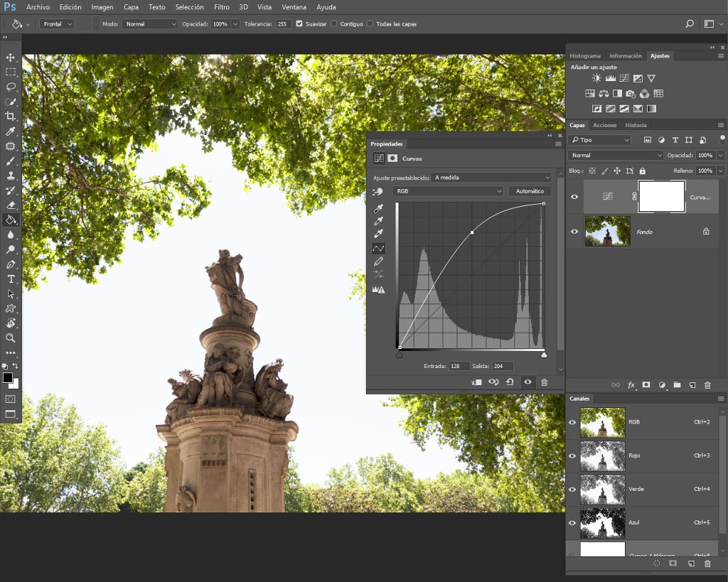
Task: Click the foreground black color swatch
Action: (7, 378)
